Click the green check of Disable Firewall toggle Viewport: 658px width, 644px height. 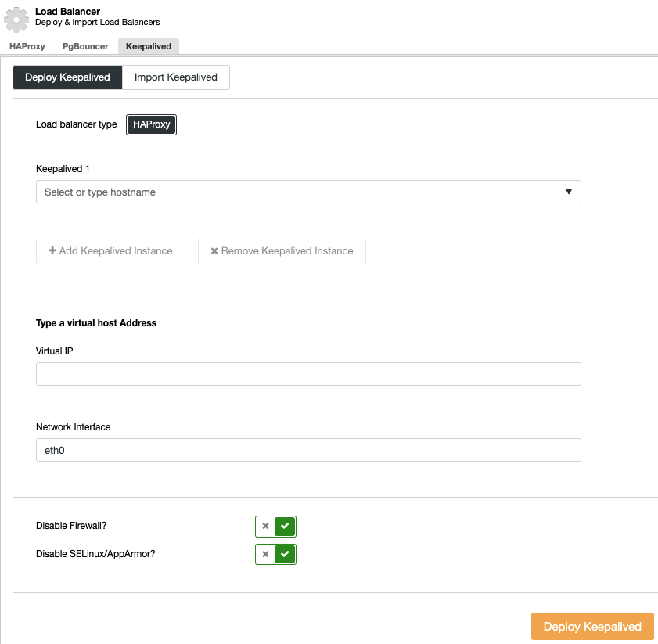click(285, 526)
